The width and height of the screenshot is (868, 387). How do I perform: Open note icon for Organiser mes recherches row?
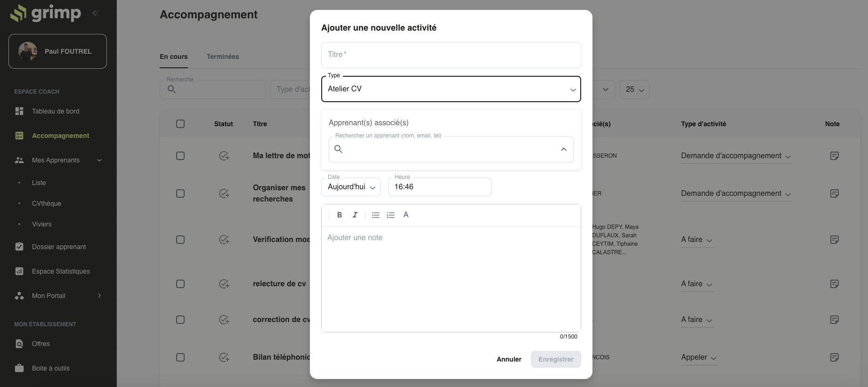coord(834,193)
